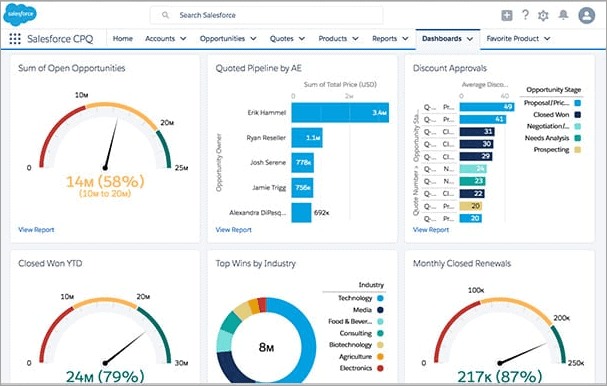Viewport: 607px width, 386px height.
Task: Click the Negotiation legend swatch
Action: [x=578, y=126]
